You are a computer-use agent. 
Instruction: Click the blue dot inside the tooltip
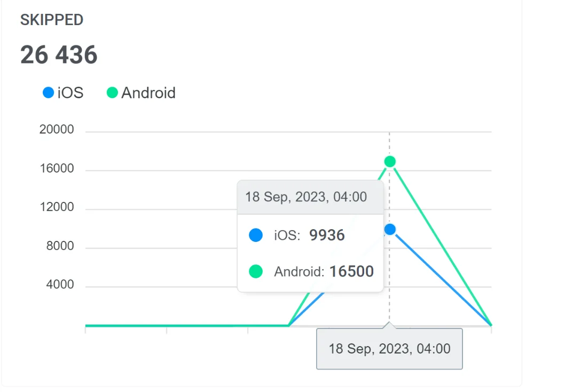255,235
